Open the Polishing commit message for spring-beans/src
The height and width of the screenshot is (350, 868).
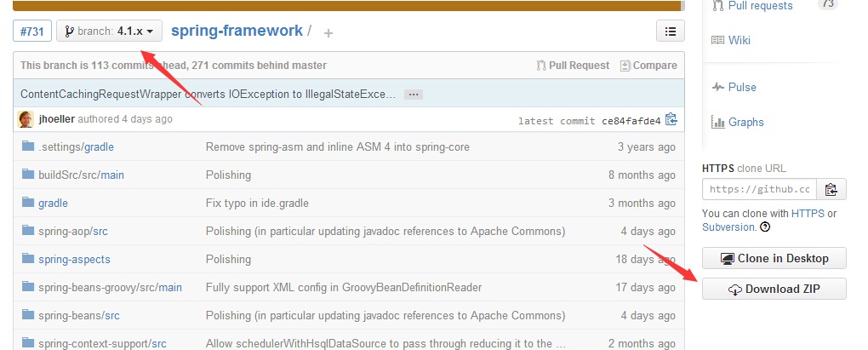click(385, 316)
